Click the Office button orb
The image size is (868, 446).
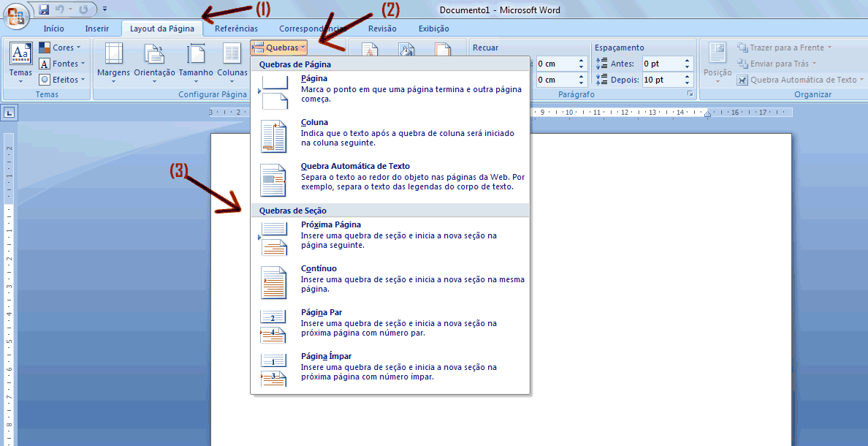[17, 15]
